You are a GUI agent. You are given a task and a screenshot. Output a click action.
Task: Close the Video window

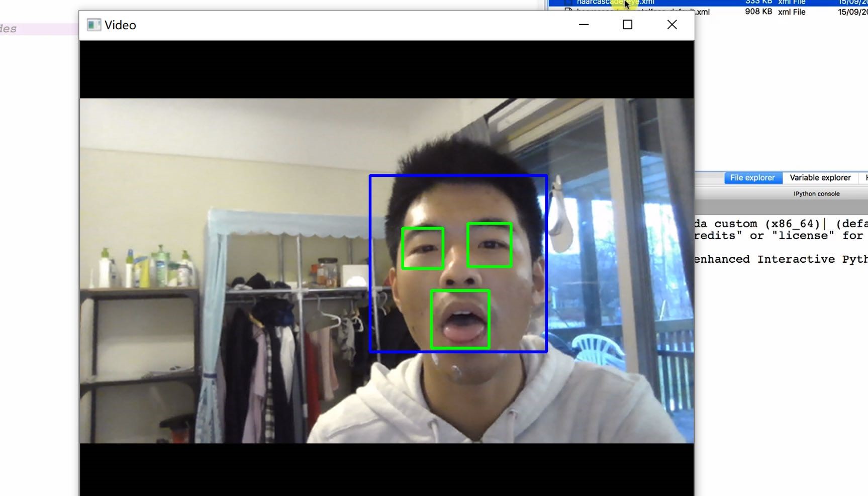click(672, 25)
